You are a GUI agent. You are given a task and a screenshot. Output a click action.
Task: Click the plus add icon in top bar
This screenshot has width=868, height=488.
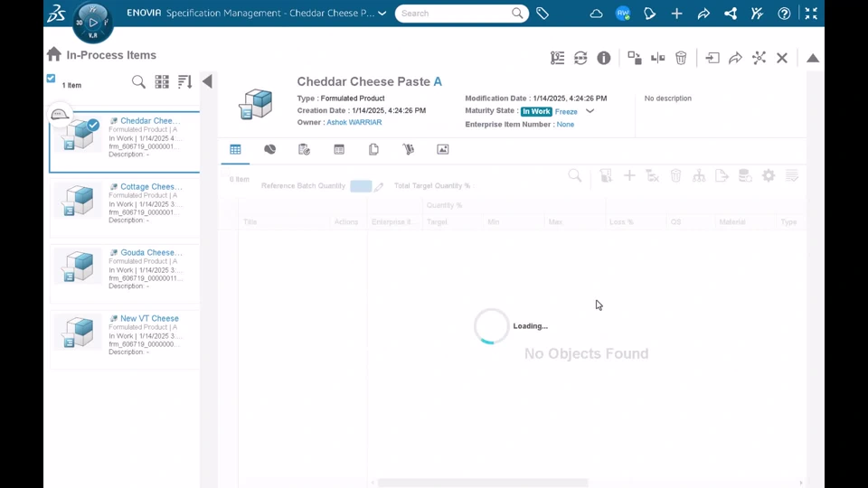676,14
